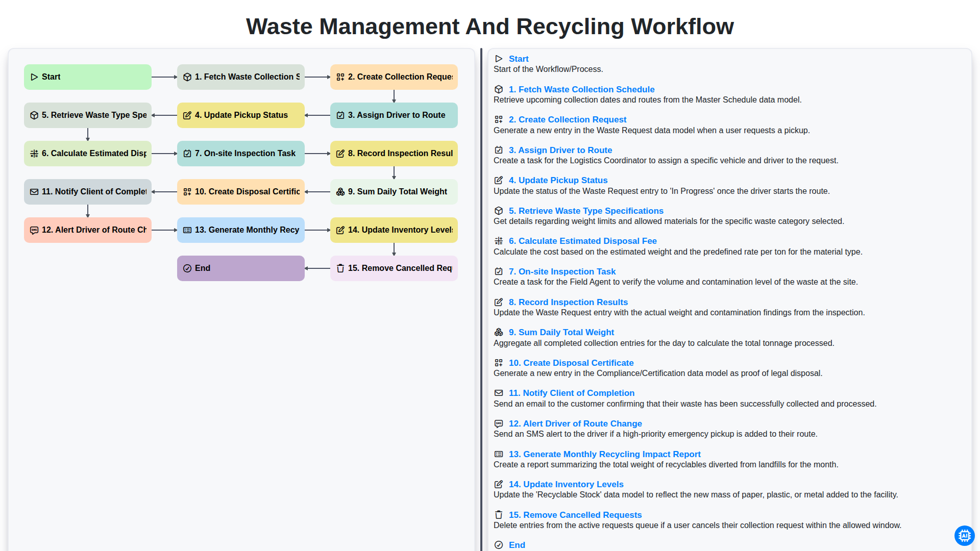Image resolution: width=980 pixels, height=551 pixels.
Task: Select the 7. On-site Inspection Task node
Action: point(241,154)
